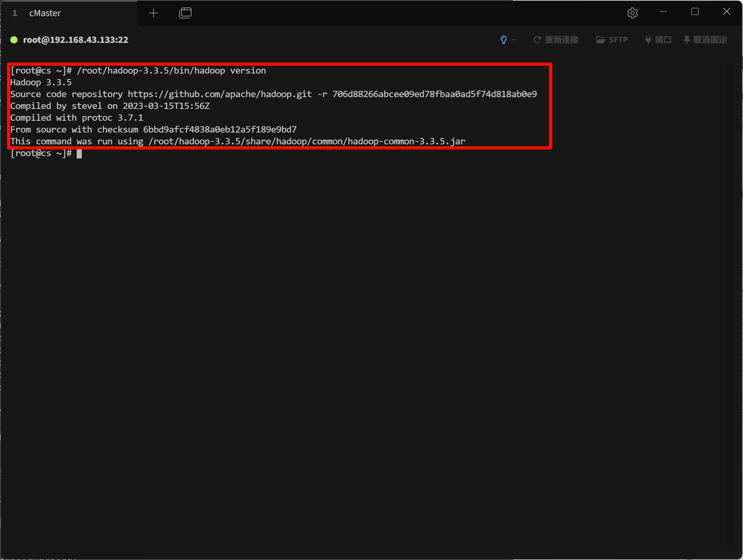This screenshot has height=560, width=743.
Task: Maximize the terminal window
Action: (695, 12)
